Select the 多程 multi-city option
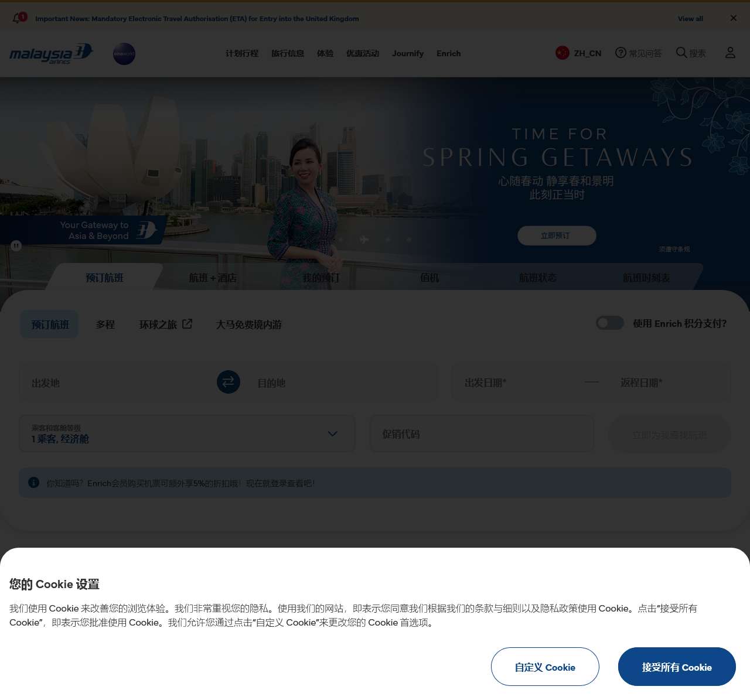The image size is (750, 700). pyautogui.click(x=105, y=324)
